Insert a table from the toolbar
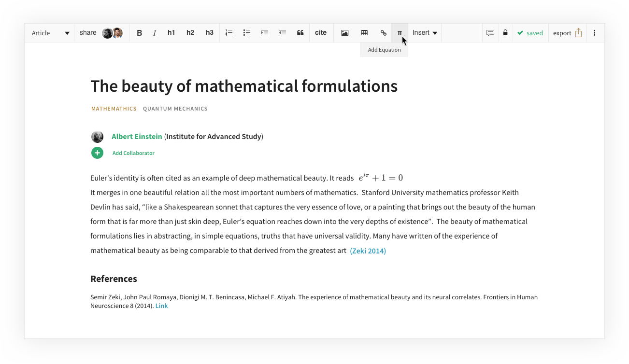The image size is (629, 364). click(364, 33)
